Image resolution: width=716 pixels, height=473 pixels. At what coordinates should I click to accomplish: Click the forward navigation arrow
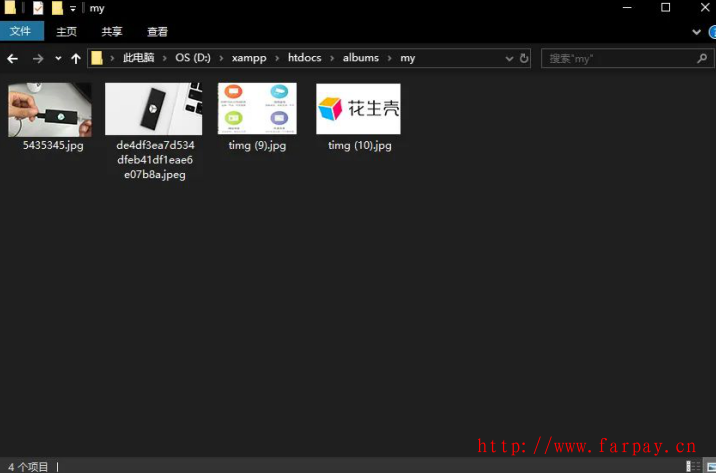[x=37, y=58]
